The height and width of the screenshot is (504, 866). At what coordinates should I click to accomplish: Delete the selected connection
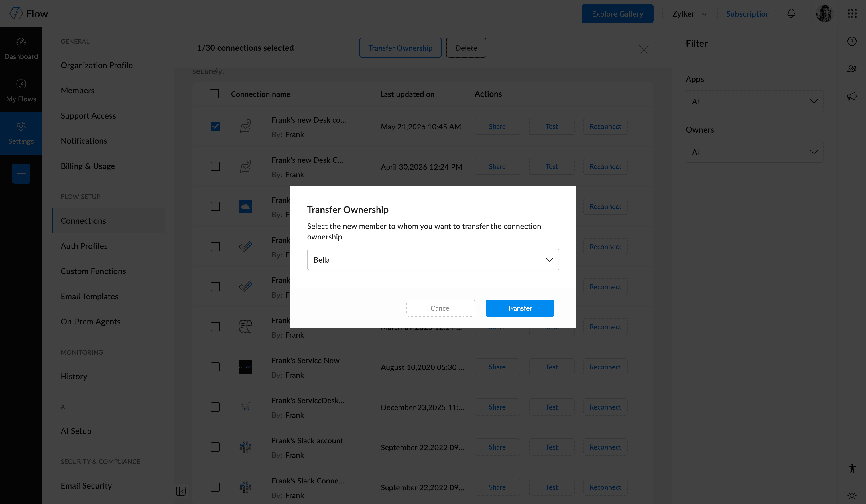[x=466, y=48]
